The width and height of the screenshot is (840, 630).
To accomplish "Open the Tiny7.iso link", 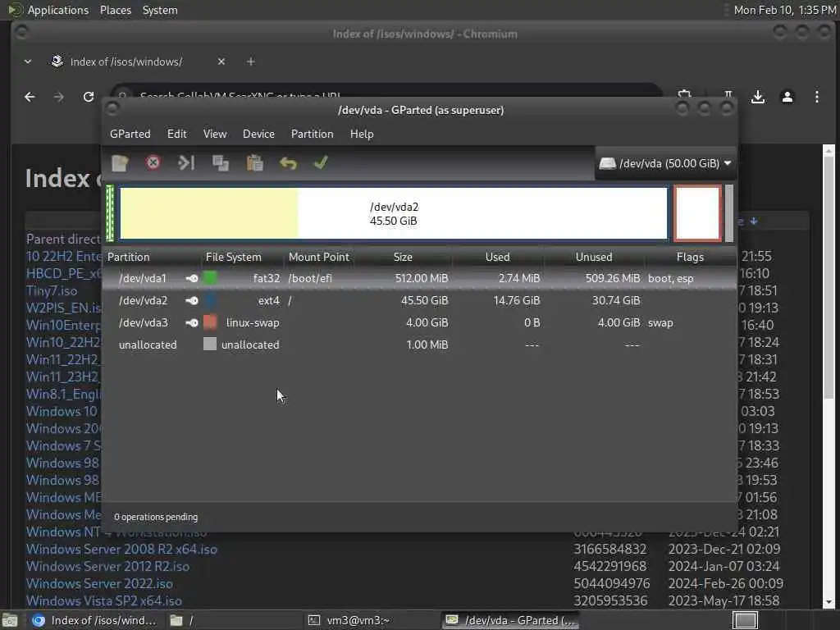I will click(52, 291).
